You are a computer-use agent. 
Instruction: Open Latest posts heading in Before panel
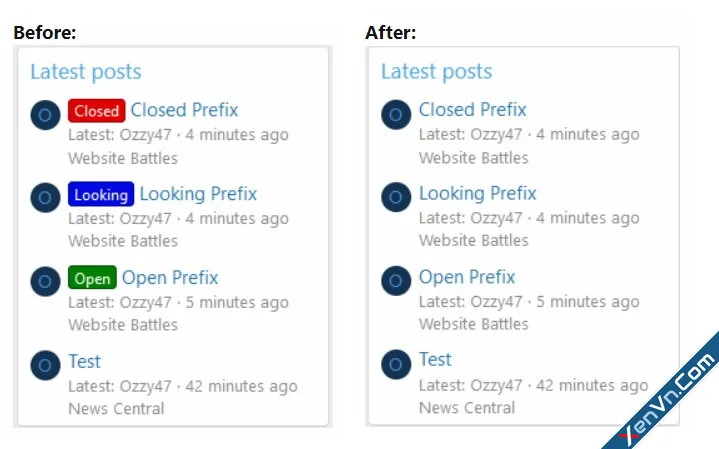[86, 72]
